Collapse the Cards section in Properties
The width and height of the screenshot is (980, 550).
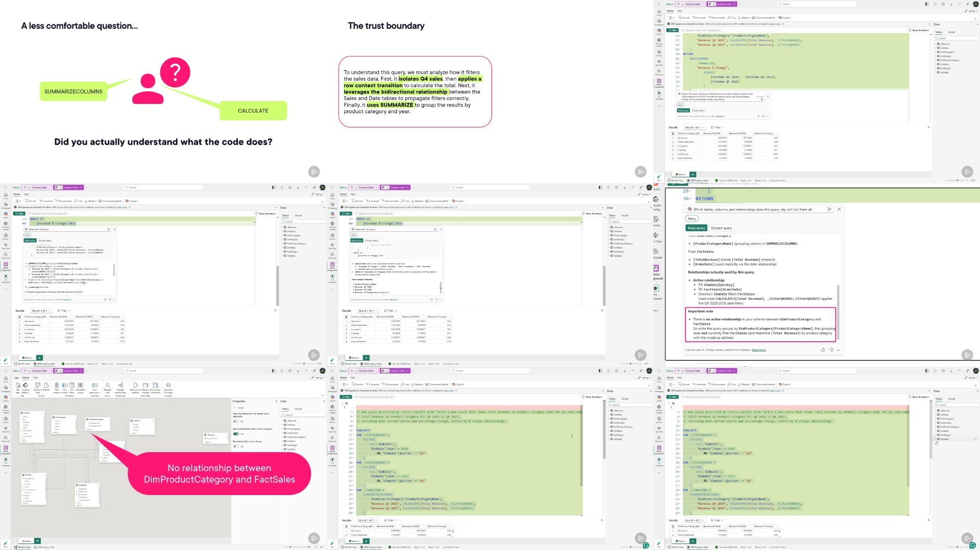click(235, 408)
